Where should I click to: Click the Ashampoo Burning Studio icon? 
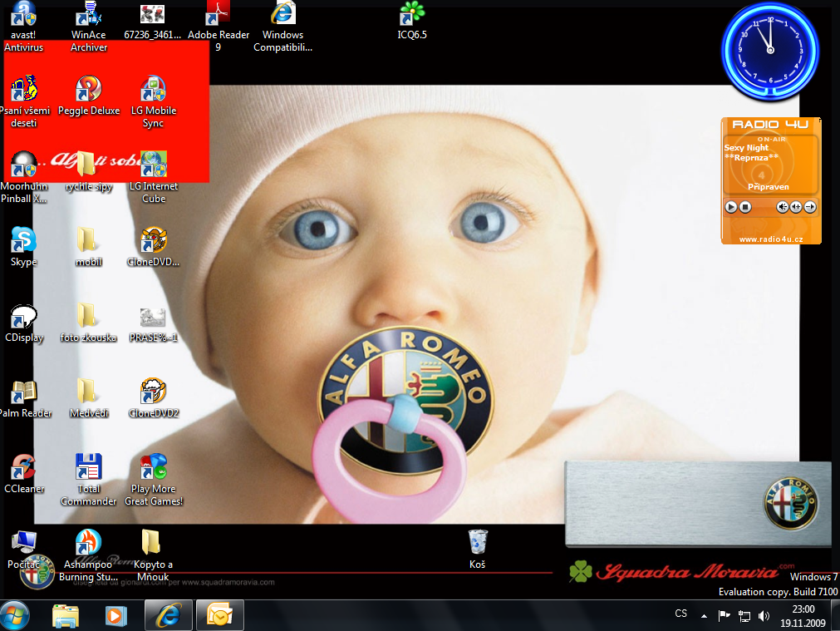(x=88, y=543)
